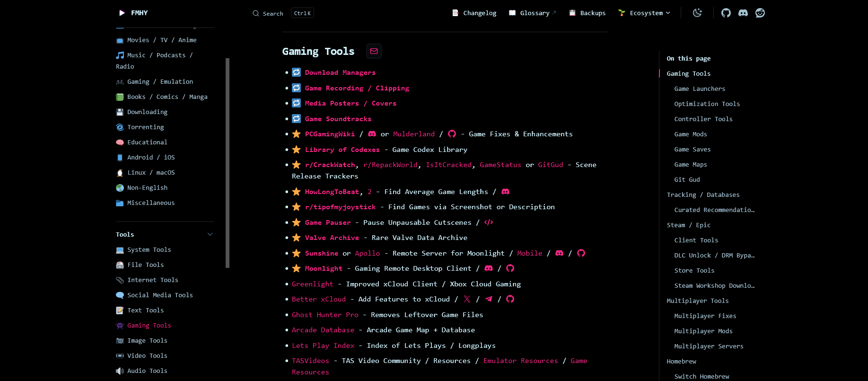Open PCGamingWiki link
This screenshot has width=868, height=381.
pos(330,134)
